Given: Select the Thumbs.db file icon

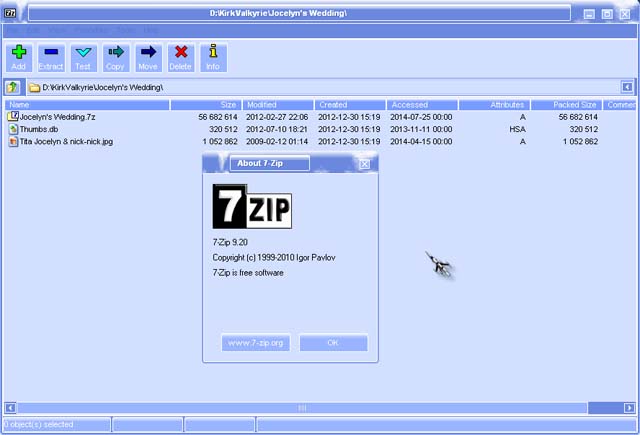Looking at the screenshot, I should pos(13,129).
